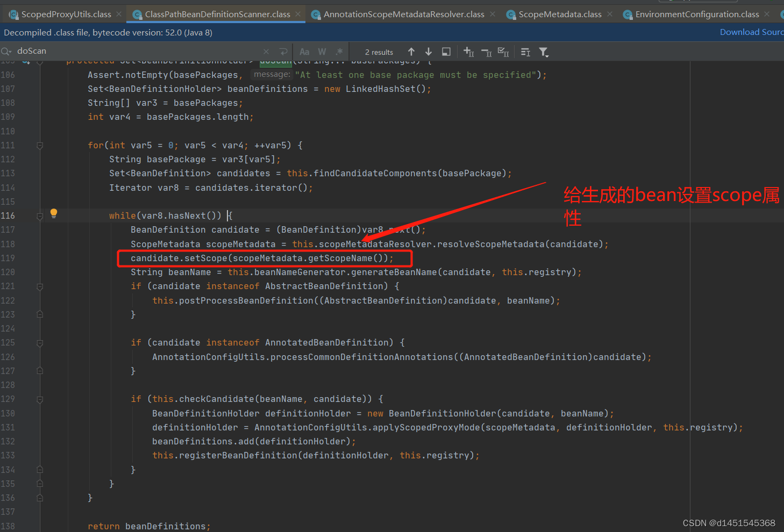Clear the search text with the X icon
Viewport: 784px width, 532px height.
click(266, 52)
